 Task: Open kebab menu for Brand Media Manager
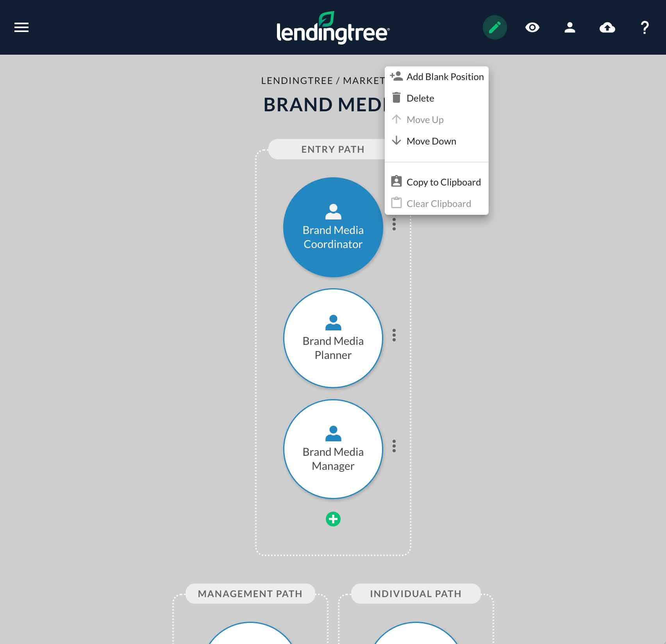coord(394,445)
